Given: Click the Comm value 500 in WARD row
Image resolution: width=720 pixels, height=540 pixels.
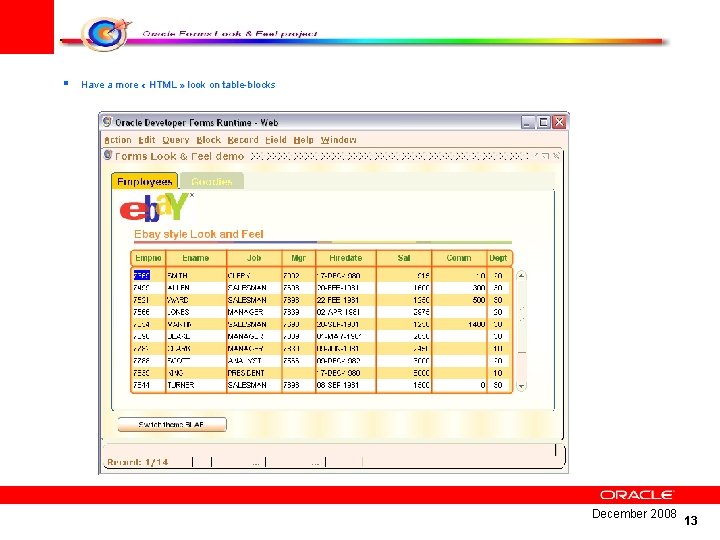Looking at the screenshot, I should pos(459,300).
